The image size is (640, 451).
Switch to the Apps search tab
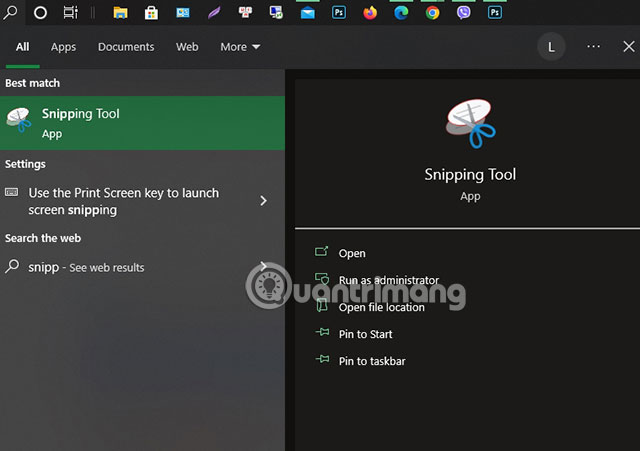63,47
